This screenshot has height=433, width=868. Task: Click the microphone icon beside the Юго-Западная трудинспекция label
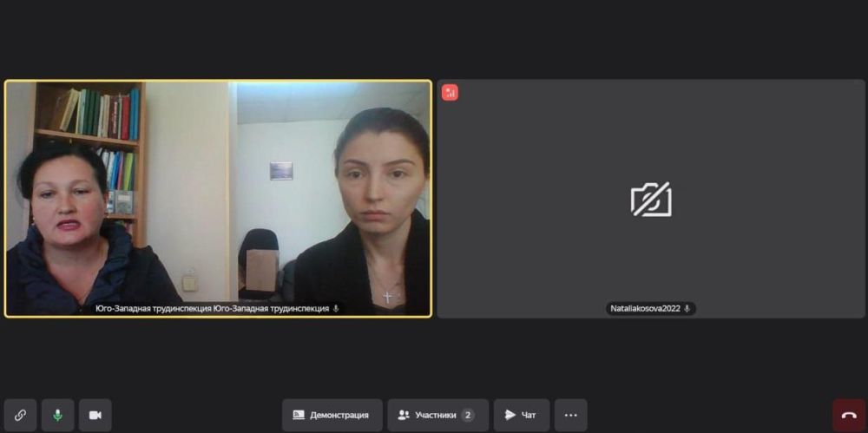pyautogui.click(x=336, y=308)
